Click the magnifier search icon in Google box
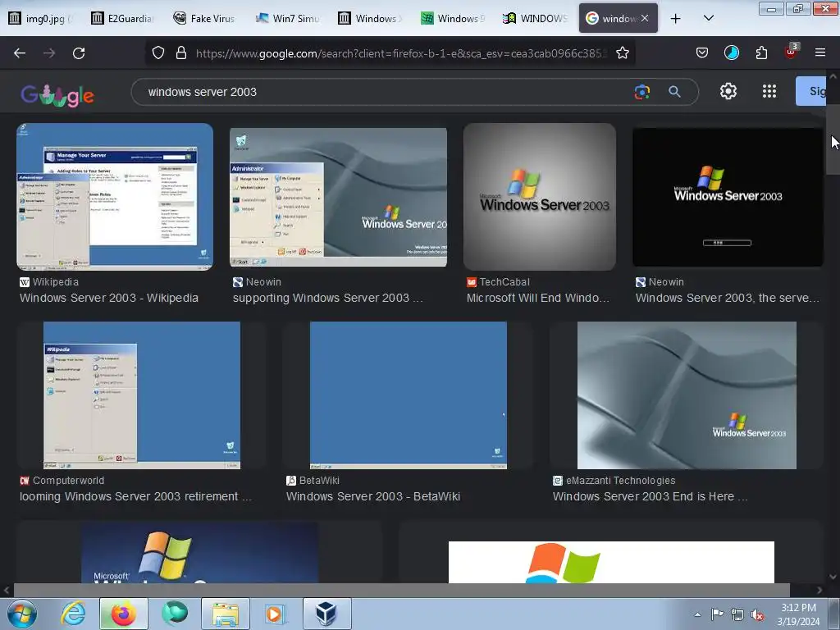The width and height of the screenshot is (840, 630). pyautogui.click(x=674, y=92)
